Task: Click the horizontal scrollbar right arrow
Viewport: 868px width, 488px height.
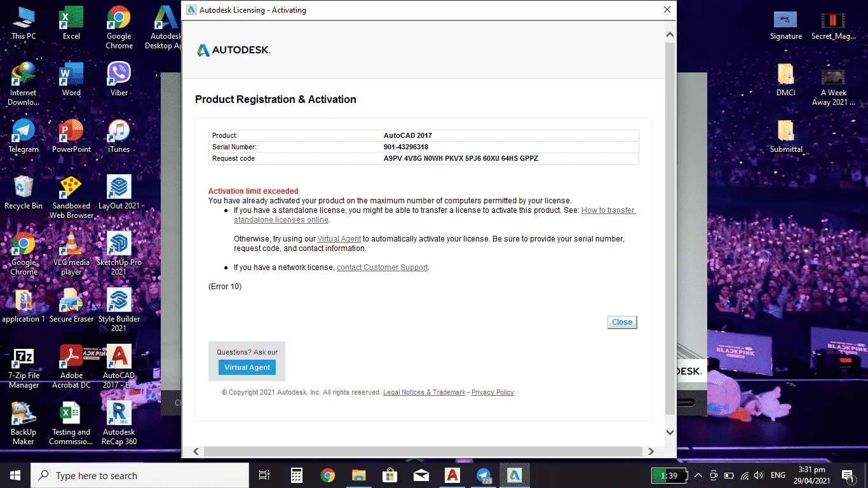Action: [651, 452]
